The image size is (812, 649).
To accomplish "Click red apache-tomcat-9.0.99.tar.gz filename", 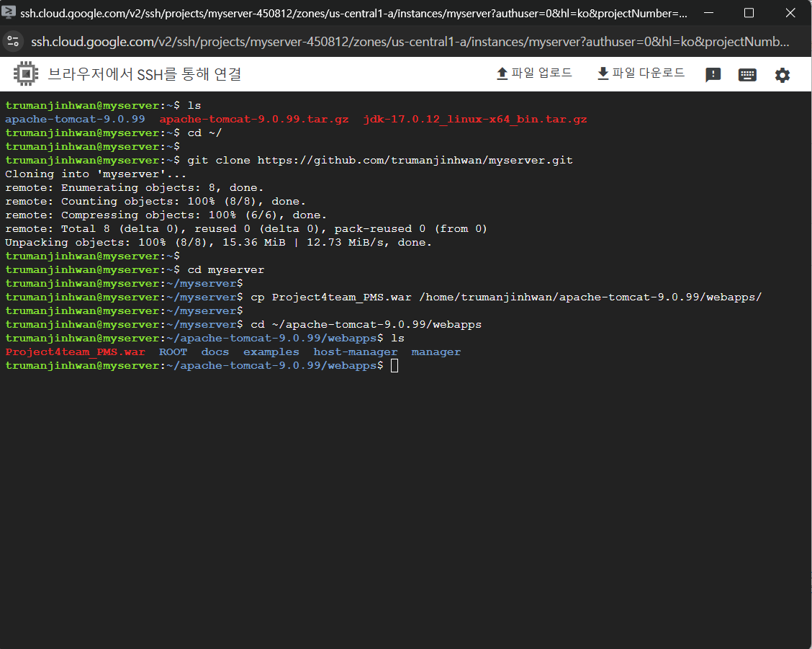I will click(254, 119).
